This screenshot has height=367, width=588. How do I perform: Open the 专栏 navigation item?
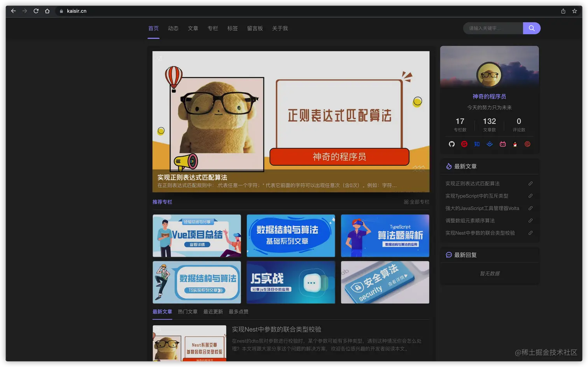coord(213,28)
